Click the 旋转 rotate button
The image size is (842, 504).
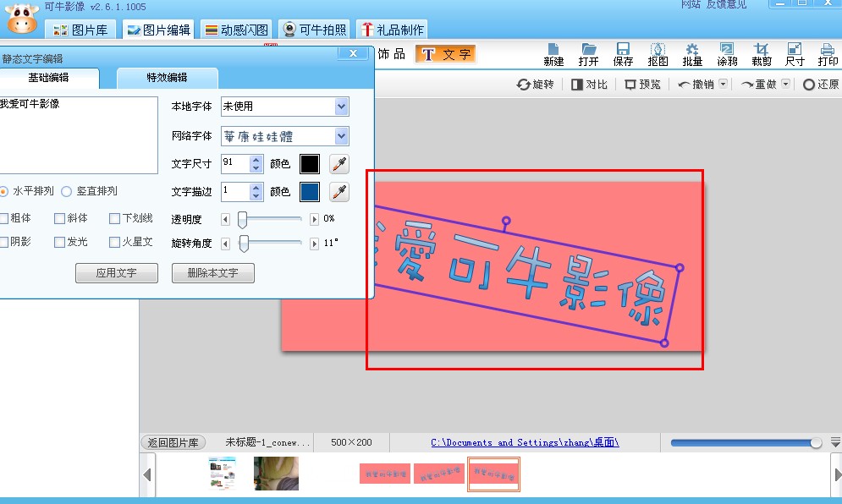click(x=535, y=85)
